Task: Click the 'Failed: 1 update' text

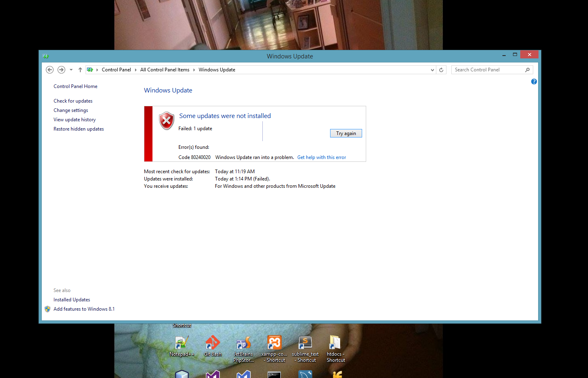Action: [195, 129]
